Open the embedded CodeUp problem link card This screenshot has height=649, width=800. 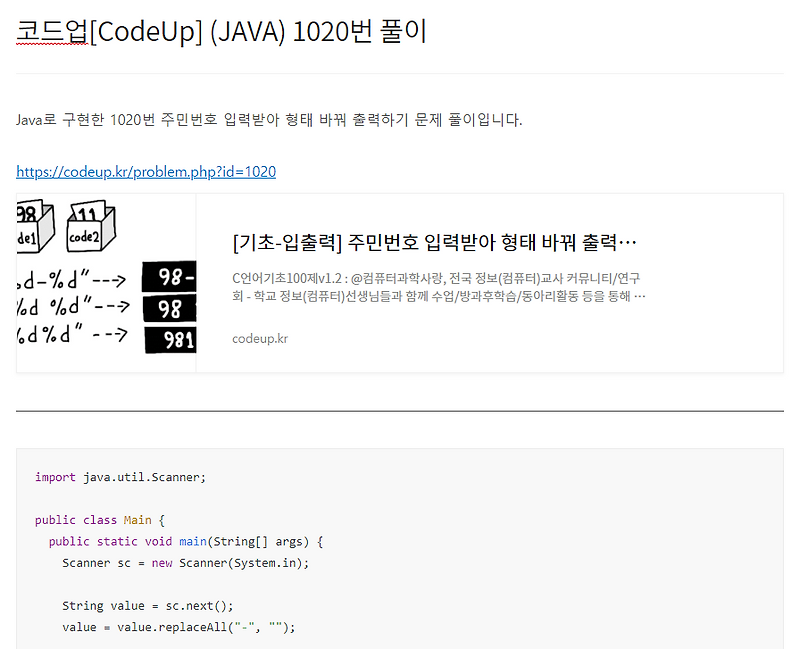(x=400, y=283)
